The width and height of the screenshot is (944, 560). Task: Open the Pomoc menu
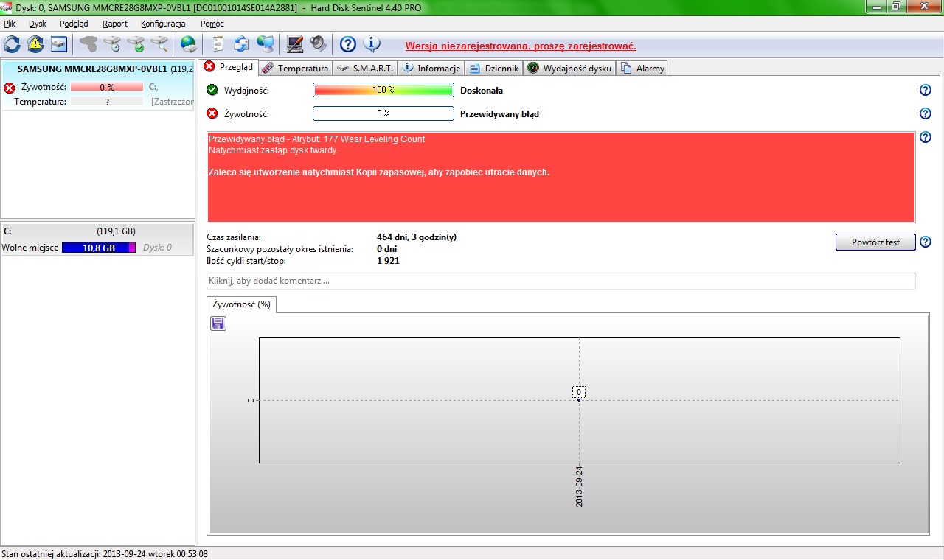click(212, 24)
